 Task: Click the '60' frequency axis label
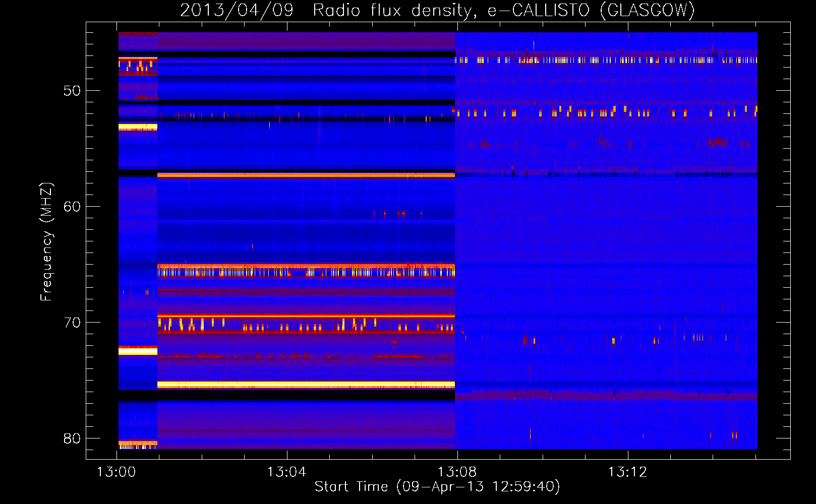tap(72, 207)
